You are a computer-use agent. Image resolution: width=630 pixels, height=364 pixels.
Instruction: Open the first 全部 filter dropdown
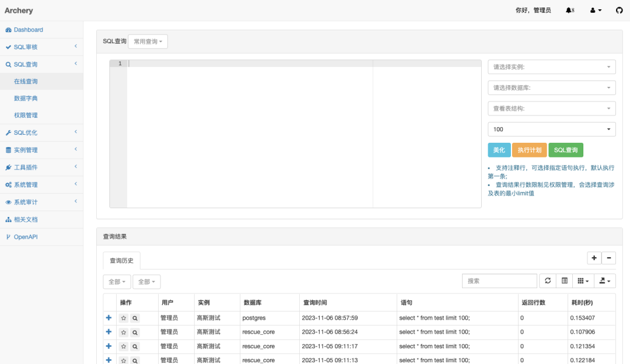click(x=117, y=282)
